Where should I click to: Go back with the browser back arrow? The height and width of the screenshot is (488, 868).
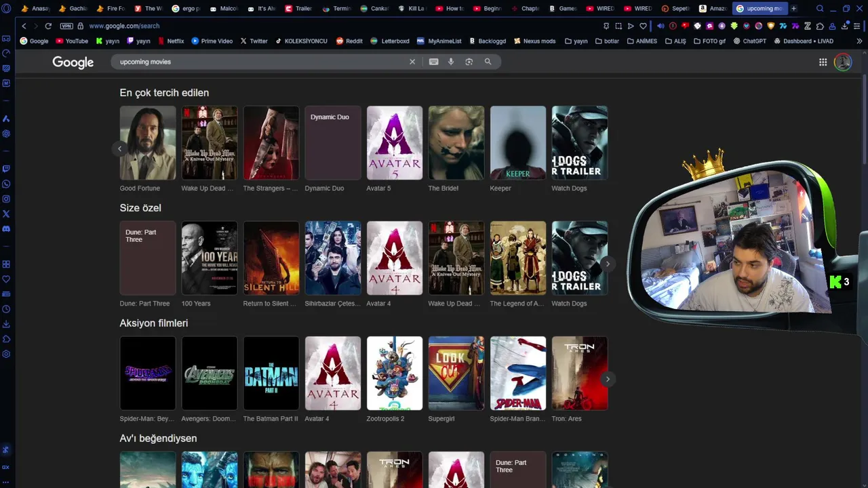[x=24, y=26]
